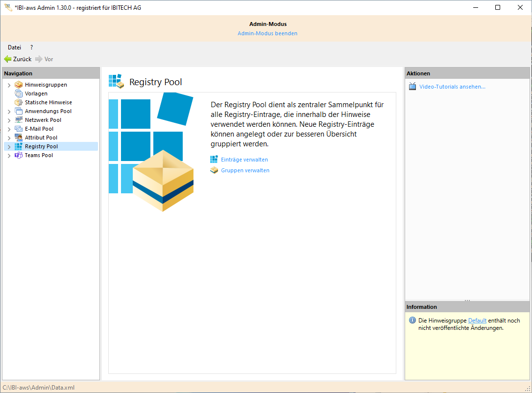Image resolution: width=532 pixels, height=393 pixels.
Task: Expand the Teams Pool tree node
Action: pos(9,156)
